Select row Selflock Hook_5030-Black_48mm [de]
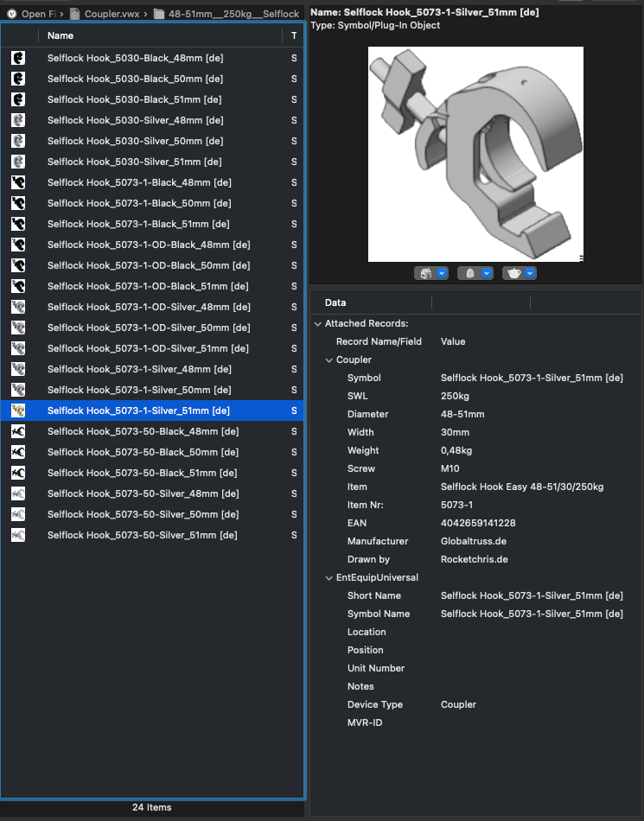 click(152, 58)
